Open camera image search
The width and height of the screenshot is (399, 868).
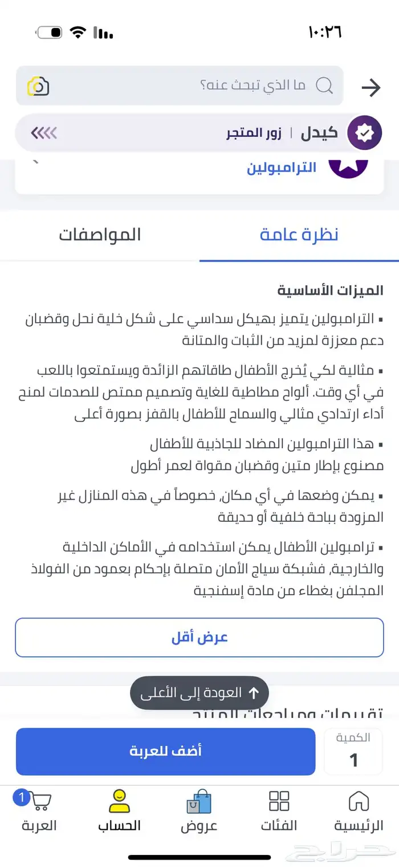[38, 86]
